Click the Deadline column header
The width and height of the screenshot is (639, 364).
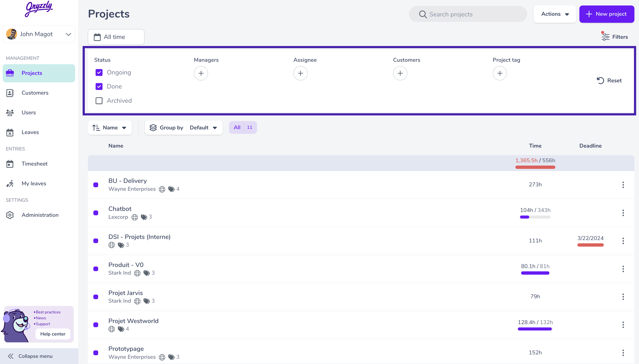(x=590, y=146)
